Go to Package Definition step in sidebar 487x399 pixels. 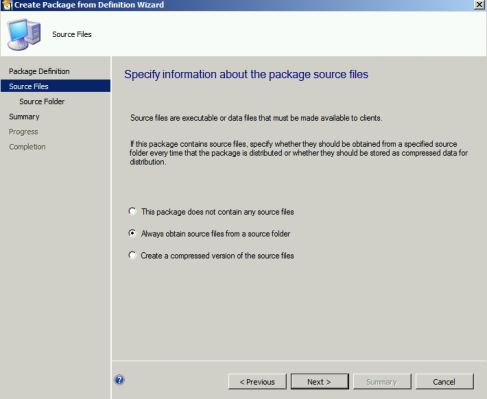[39, 71]
